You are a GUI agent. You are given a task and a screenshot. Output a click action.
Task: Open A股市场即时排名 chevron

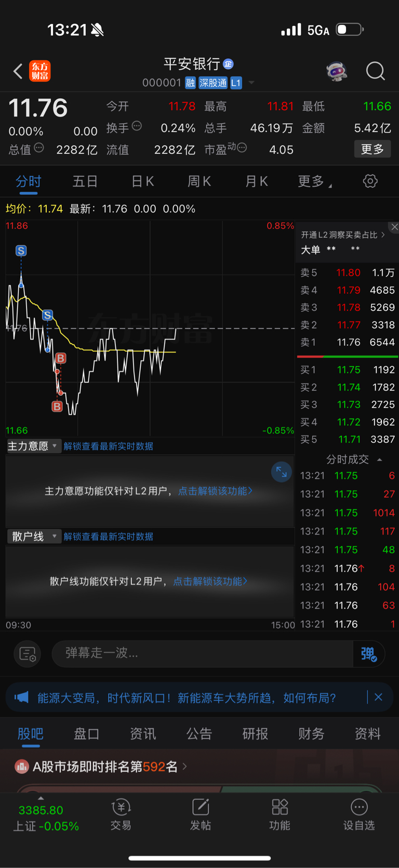click(185, 766)
